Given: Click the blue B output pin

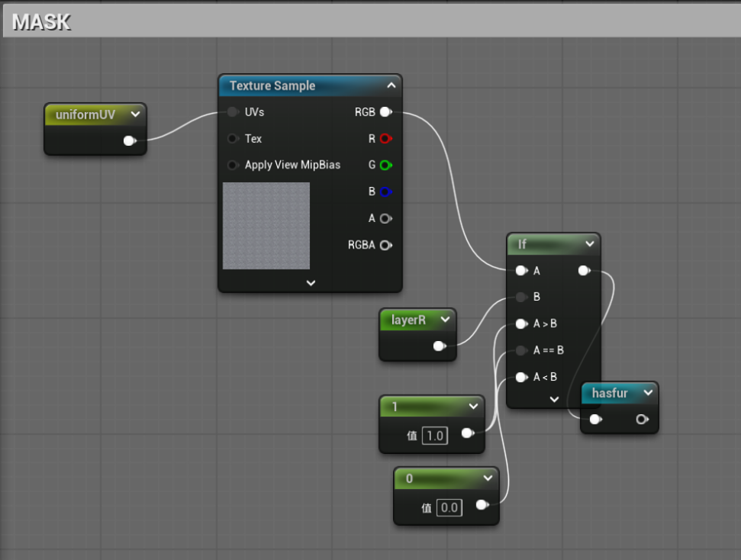Looking at the screenshot, I should (x=386, y=191).
